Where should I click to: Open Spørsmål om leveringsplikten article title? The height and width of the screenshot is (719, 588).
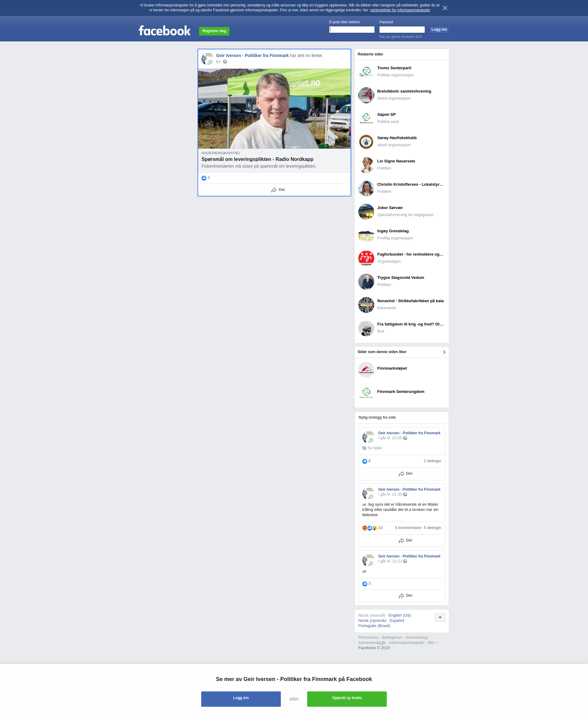(x=257, y=159)
